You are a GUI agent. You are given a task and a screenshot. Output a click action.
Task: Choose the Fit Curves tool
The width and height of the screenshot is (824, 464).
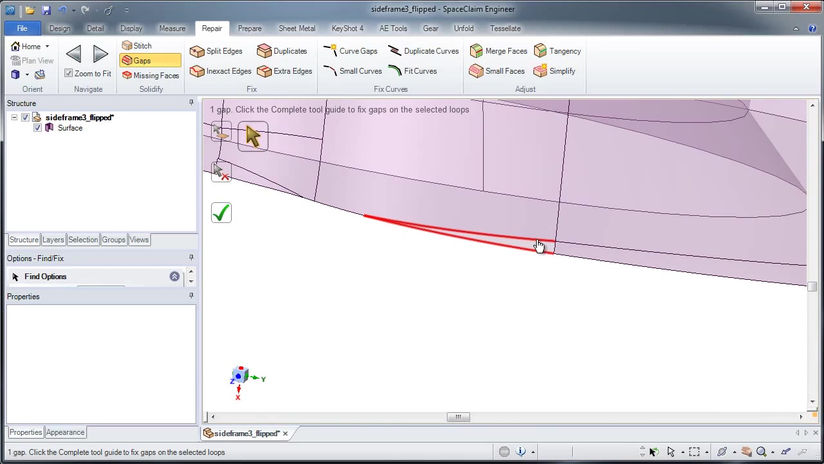click(413, 71)
